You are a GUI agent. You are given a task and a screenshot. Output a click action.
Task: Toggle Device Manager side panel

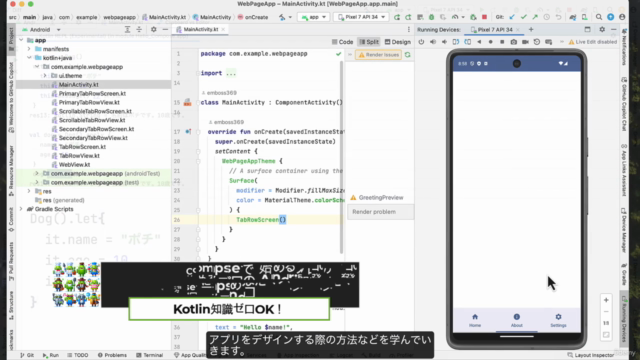pos(624,230)
